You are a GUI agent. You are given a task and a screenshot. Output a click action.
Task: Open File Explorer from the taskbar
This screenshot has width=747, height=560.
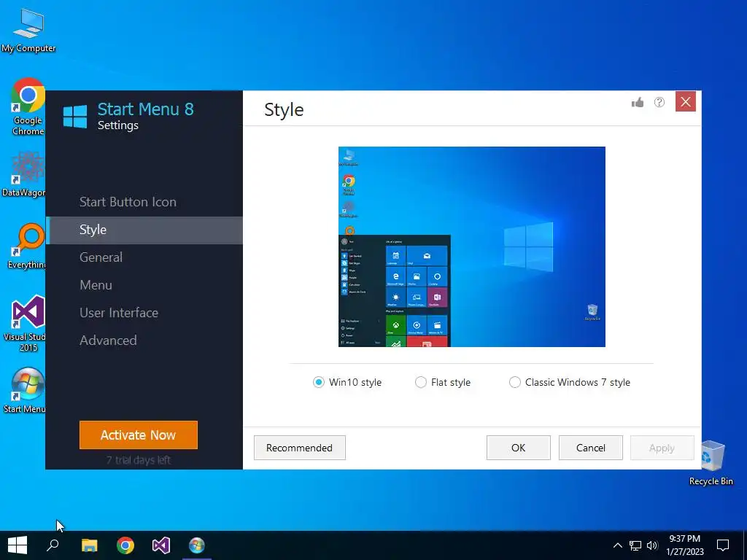coord(89,545)
